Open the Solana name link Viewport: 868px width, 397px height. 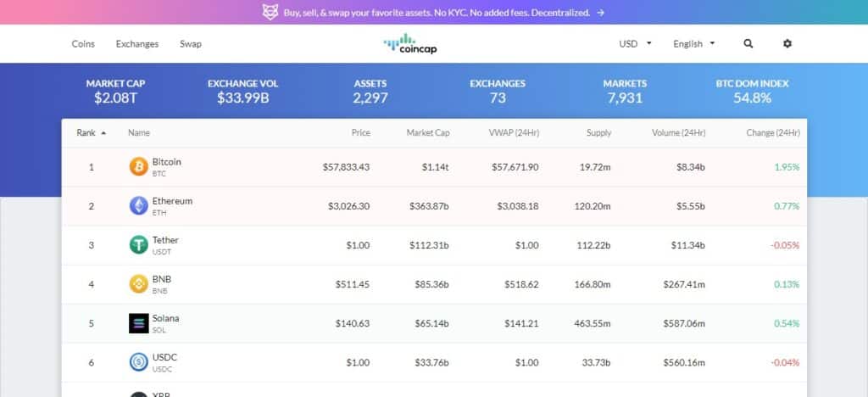pos(165,318)
